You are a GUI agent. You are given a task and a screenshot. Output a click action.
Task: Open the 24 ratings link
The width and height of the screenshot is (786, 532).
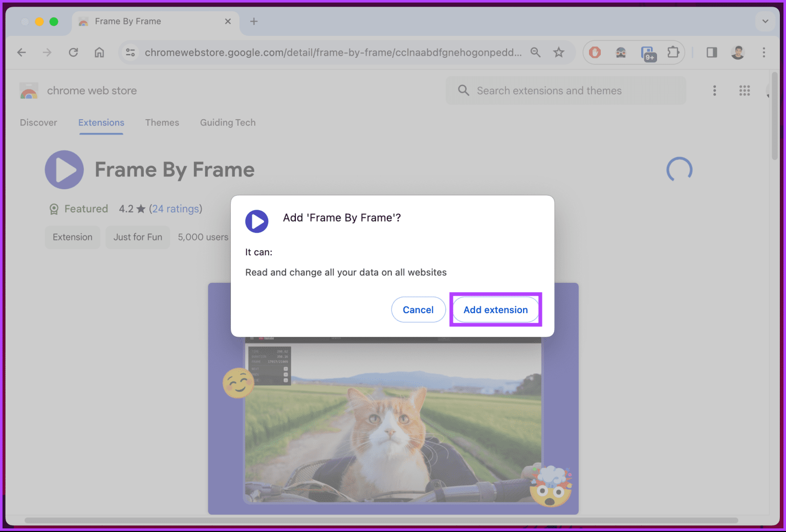point(176,209)
